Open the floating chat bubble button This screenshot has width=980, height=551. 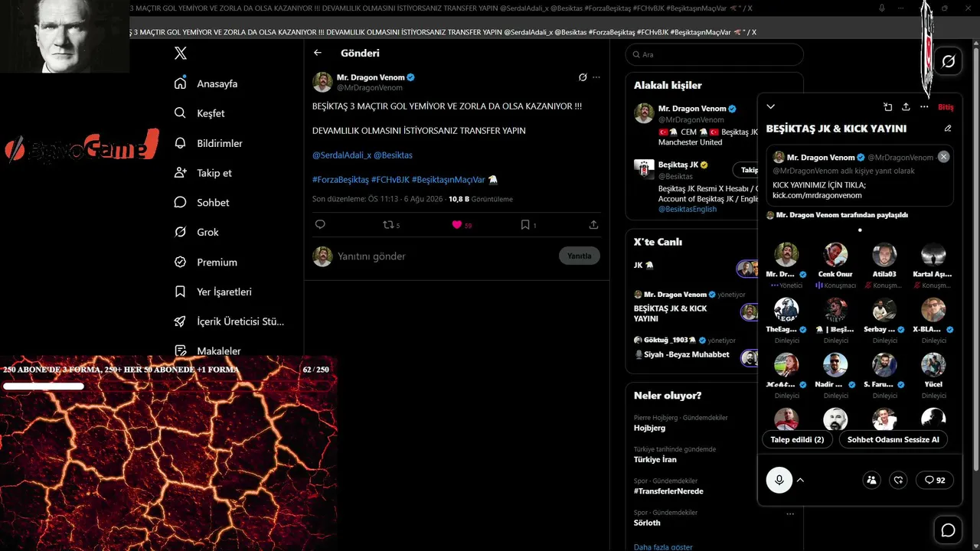pyautogui.click(x=948, y=530)
